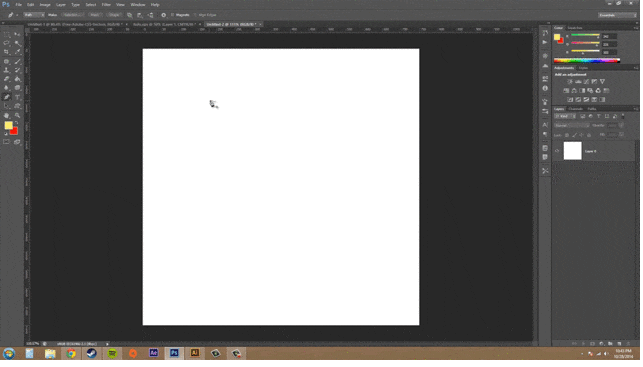This screenshot has width=643, height=367.
Task: Click the Shape button in options bar
Action: (114, 15)
